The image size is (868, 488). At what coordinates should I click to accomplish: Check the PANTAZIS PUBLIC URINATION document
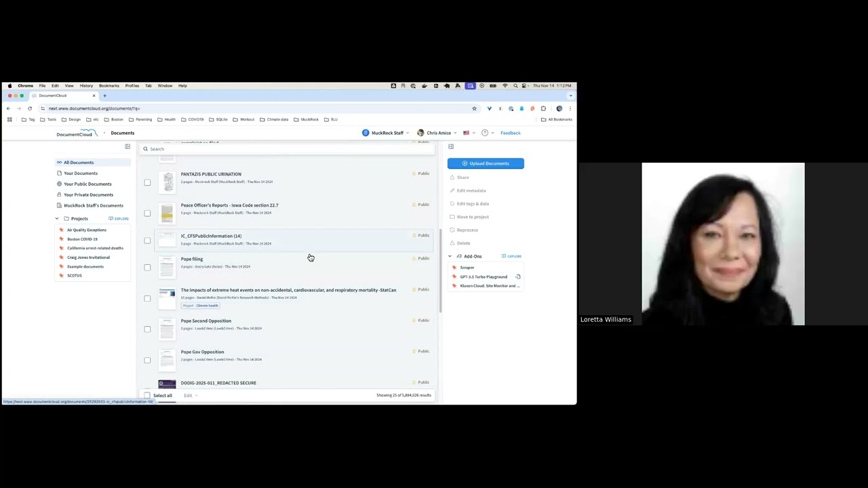pos(147,182)
